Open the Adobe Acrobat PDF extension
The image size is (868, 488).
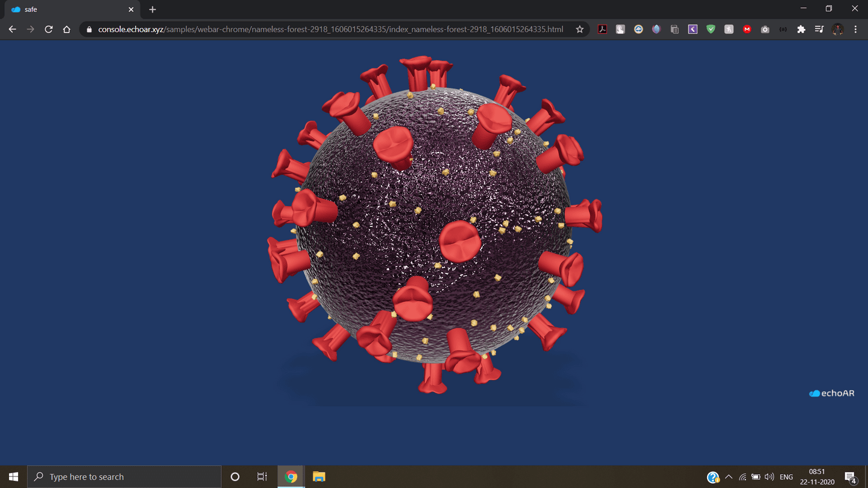tap(602, 29)
